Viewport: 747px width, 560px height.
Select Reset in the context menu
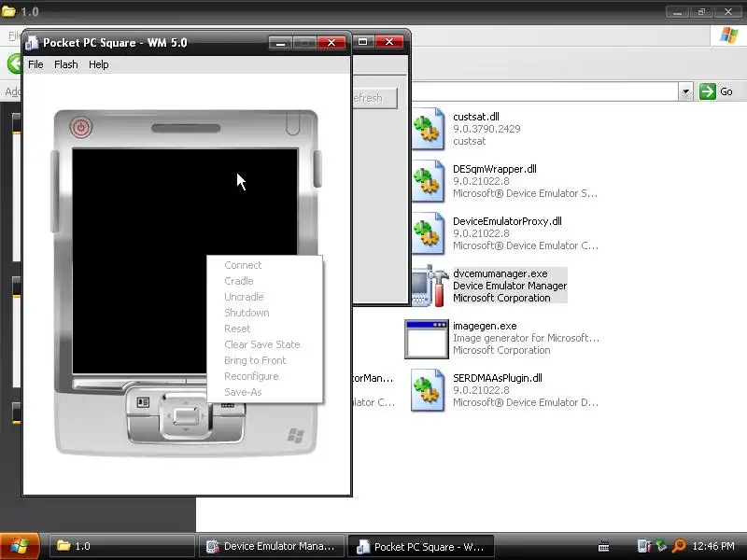point(237,329)
